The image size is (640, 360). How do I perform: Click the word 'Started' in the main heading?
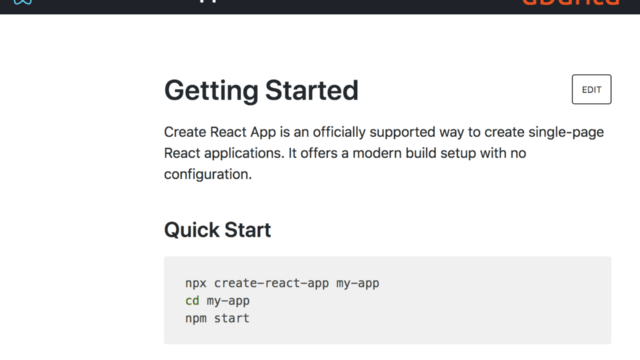coord(312,90)
